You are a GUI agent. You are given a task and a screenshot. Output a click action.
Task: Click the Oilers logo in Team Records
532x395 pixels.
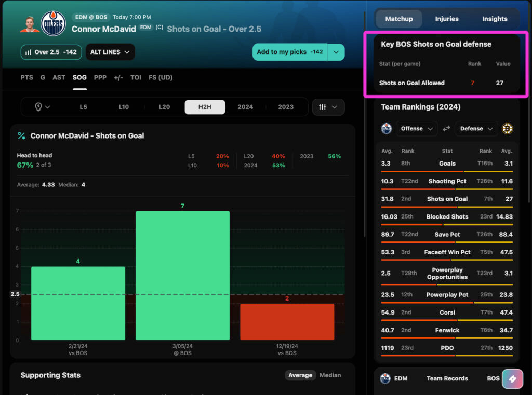click(385, 378)
